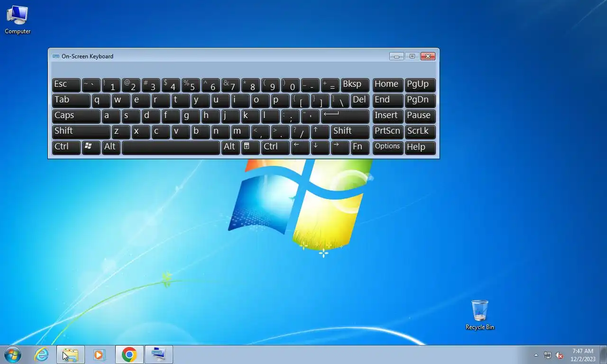Tap the tilde and backtick key
607x364 pixels.
pos(91,85)
